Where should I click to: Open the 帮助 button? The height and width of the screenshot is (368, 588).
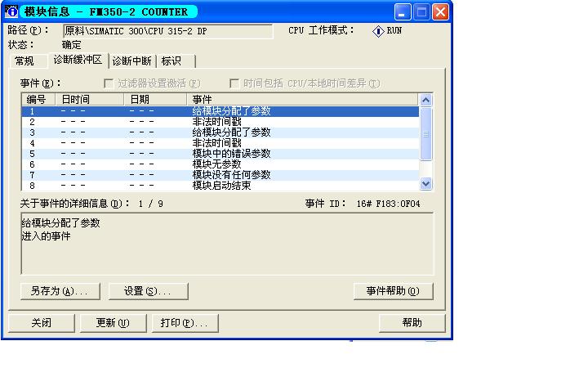pyautogui.click(x=412, y=323)
